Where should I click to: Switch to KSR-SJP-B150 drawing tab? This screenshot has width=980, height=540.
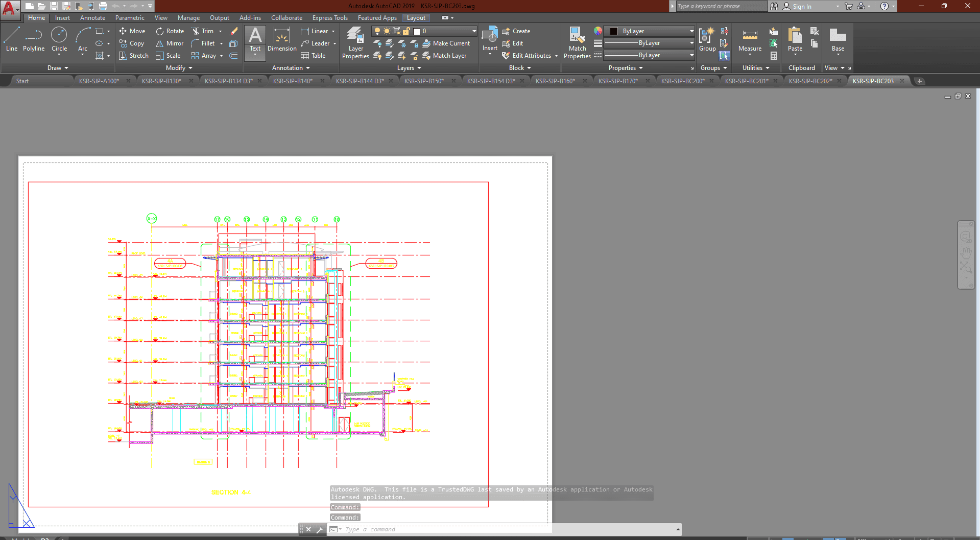pos(424,81)
